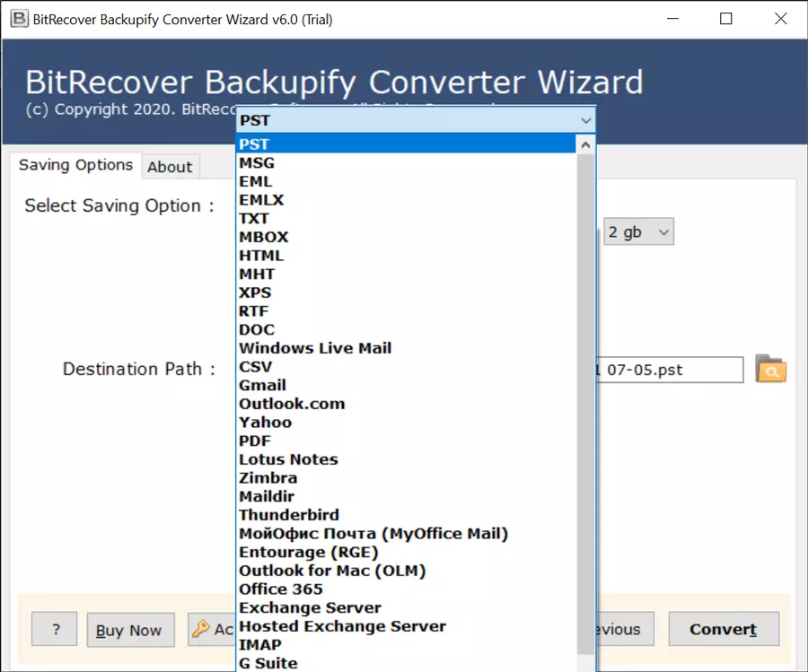Minimize the Converter Wizard window
The width and height of the screenshot is (808, 672).
click(x=672, y=19)
